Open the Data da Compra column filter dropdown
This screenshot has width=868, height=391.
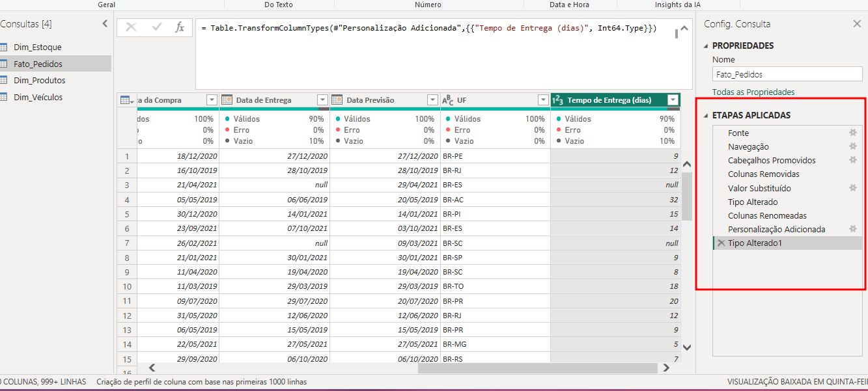212,100
